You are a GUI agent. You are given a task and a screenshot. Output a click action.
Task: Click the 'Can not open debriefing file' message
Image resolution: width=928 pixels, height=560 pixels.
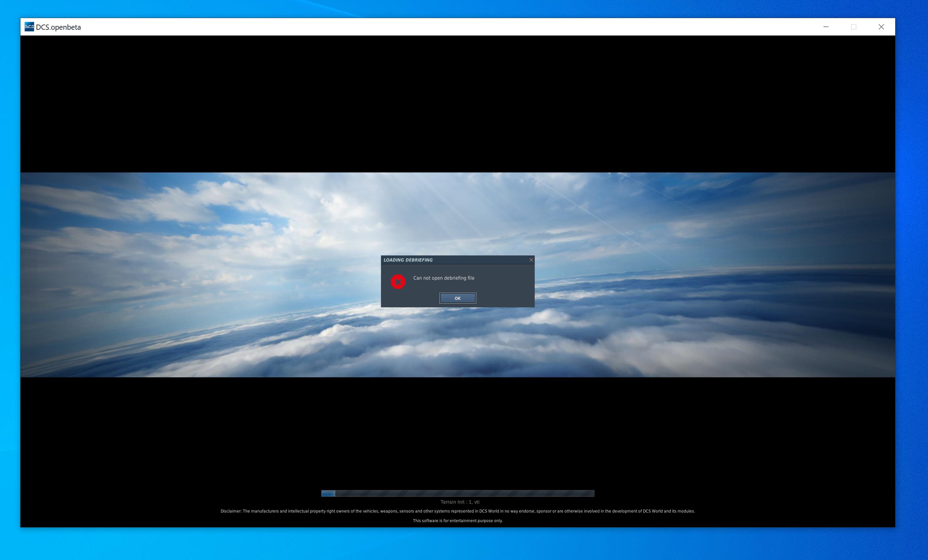tap(443, 278)
